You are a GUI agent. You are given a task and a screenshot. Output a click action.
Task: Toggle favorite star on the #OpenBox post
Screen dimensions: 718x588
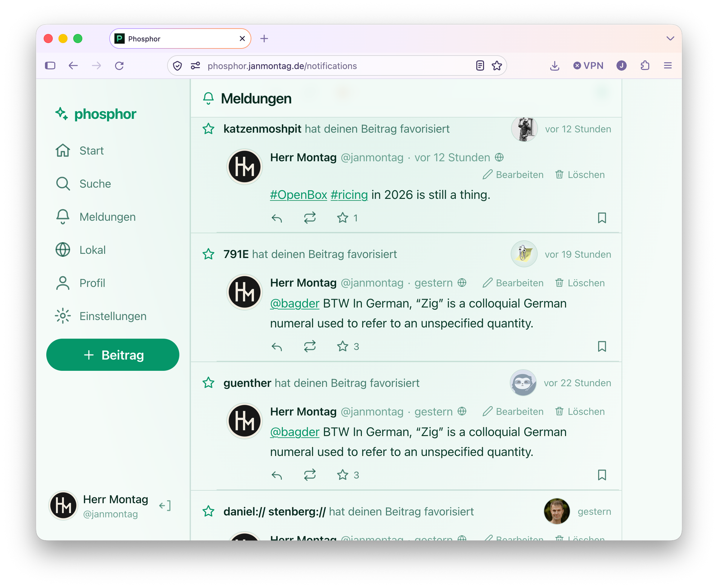pos(342,218)
